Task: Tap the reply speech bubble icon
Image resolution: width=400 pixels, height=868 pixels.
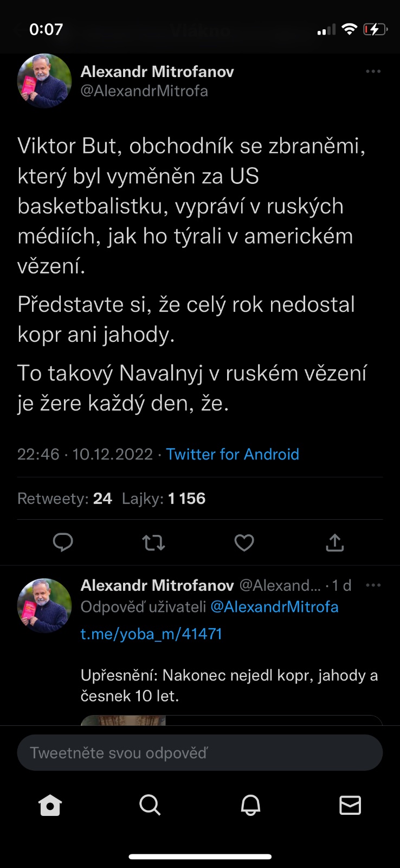Action: [63, 542]
